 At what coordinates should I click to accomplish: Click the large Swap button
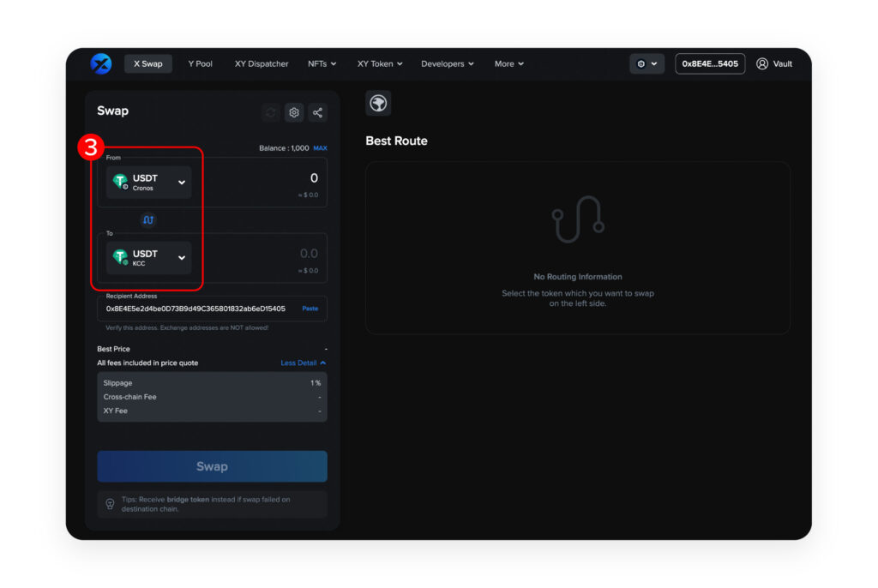(x=213, y=466)
